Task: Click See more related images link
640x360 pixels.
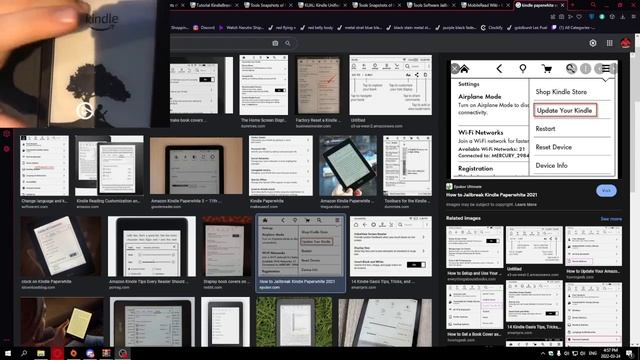Action: [x=611, y=219]
